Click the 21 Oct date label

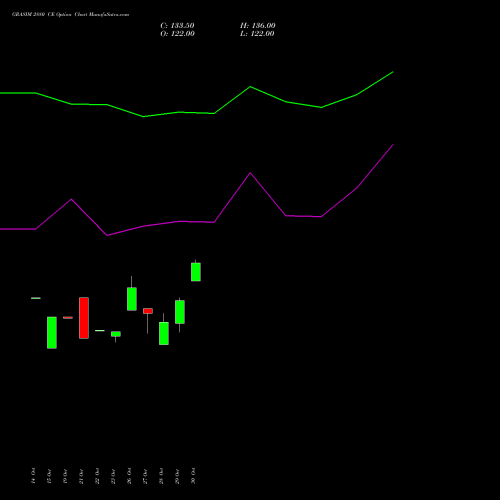pos(81,476)
